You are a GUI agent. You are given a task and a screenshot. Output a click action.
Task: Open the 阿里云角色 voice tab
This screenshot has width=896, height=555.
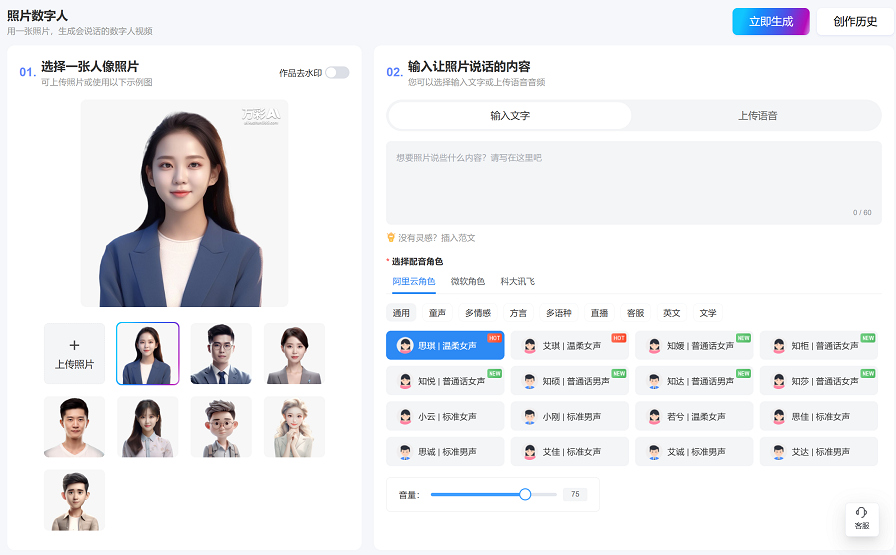(x=414, y=281)
